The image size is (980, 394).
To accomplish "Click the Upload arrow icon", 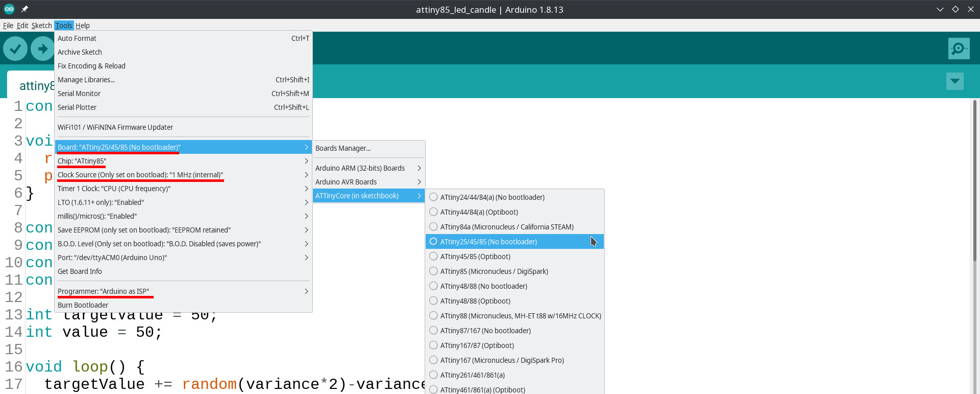I will coord(42,49).
